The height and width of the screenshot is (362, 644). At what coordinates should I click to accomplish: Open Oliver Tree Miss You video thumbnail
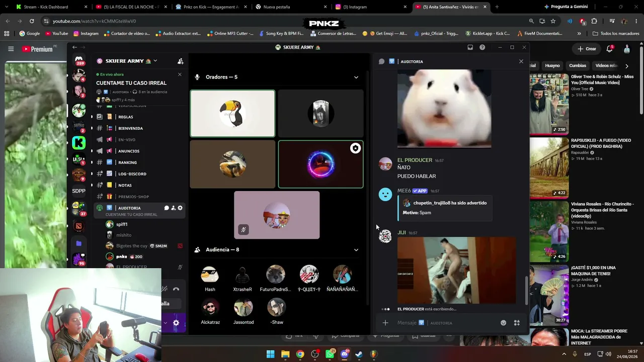pos(549,104)
